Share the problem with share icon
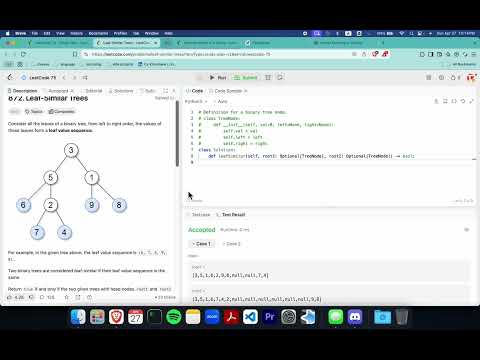The width and height of the screenshot is (480, 360). click(x=78, y=297)
